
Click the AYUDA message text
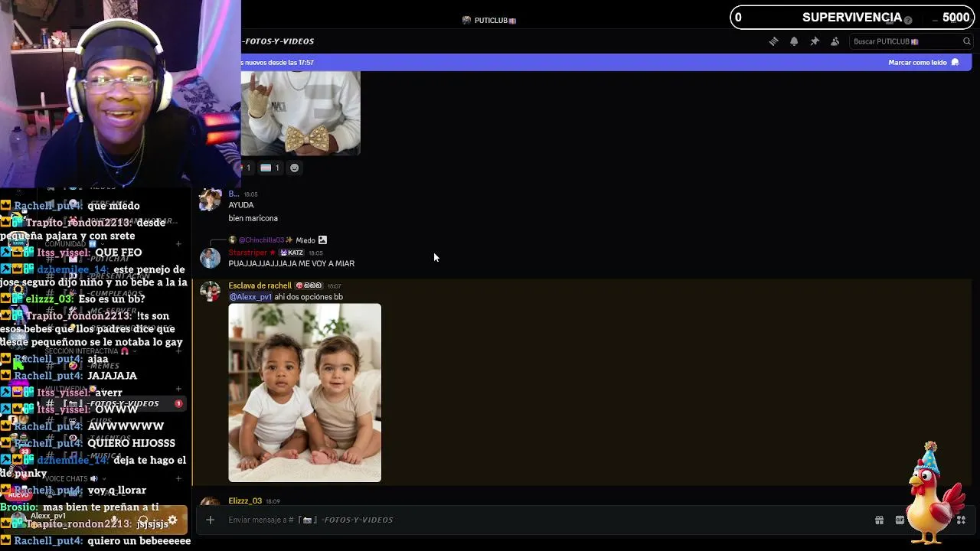tap(241, 205)
